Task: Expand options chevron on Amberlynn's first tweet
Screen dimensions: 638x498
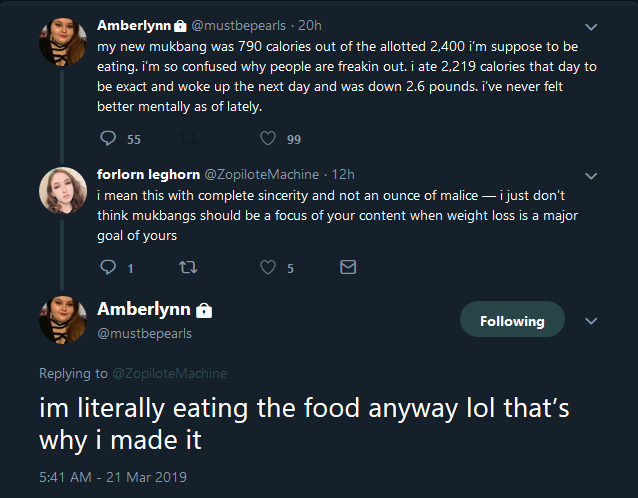Action: pyautogui.click(x=591, y=27)
